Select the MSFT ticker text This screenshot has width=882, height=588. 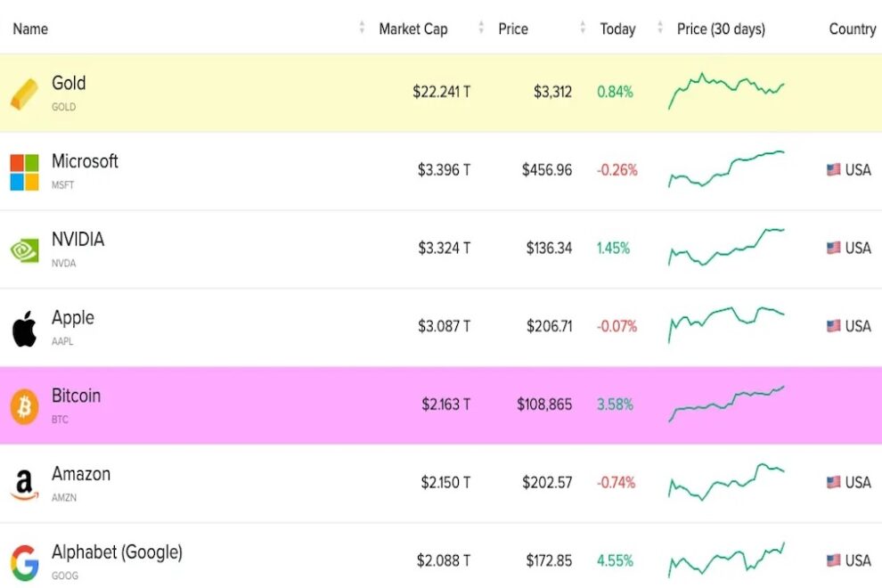click(x=63, y=185)
